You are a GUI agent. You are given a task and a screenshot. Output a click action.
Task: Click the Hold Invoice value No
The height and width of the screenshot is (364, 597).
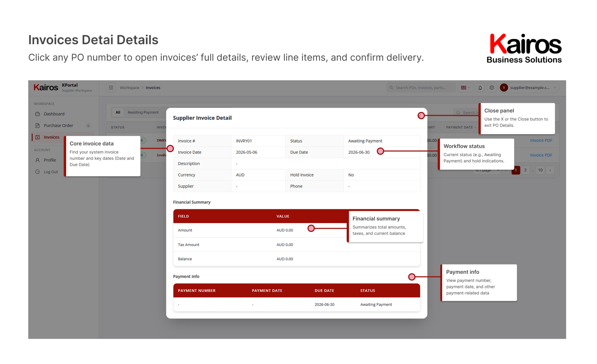point(351,175)
